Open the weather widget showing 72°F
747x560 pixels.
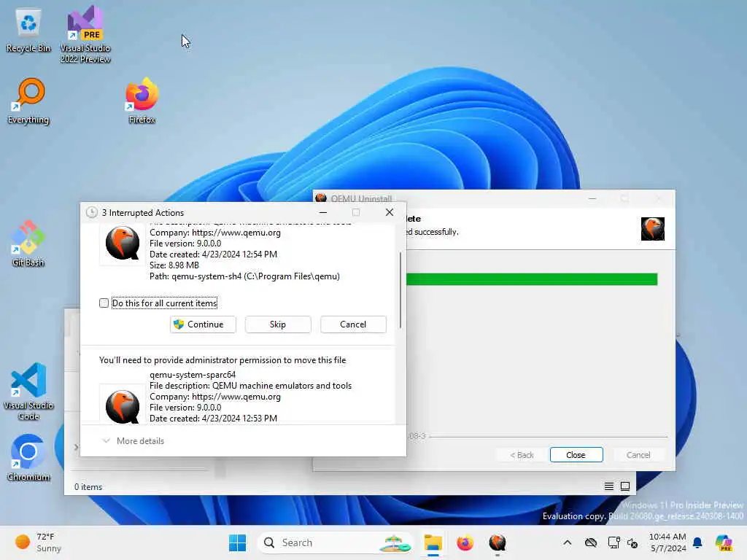coord(38,542)
